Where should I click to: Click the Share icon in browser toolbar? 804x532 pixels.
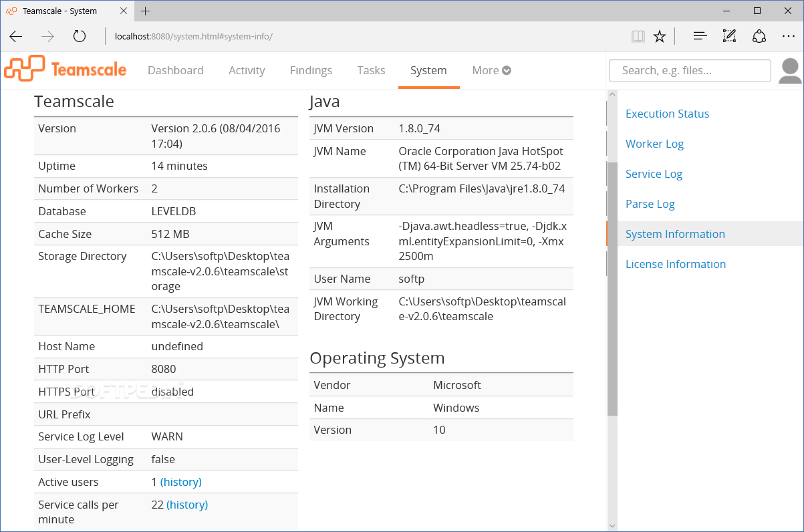pyautogui.click(x=759, y=37)
